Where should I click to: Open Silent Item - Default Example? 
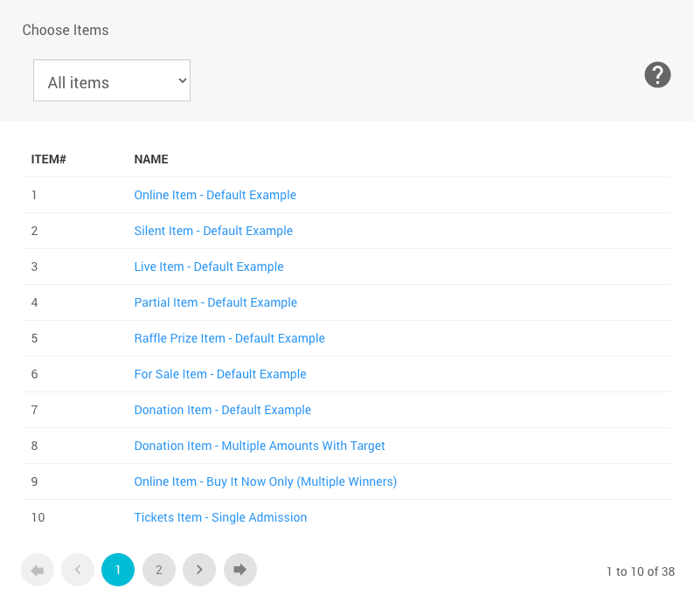(x=213, y=231)
